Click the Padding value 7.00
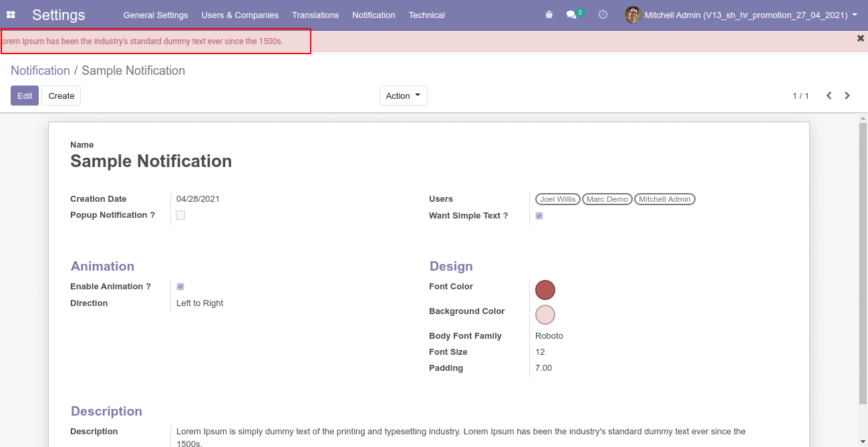Screen dimensions: 868x447 544,368
